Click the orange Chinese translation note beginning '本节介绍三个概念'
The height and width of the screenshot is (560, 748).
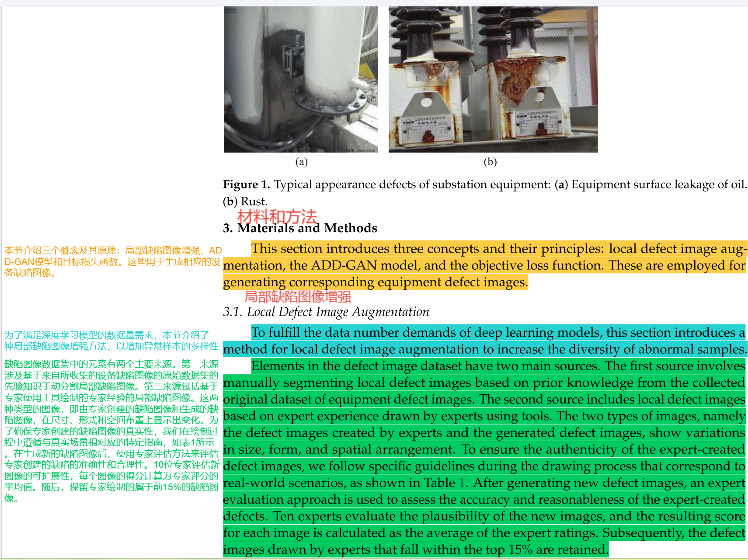[x=112, y=261]
